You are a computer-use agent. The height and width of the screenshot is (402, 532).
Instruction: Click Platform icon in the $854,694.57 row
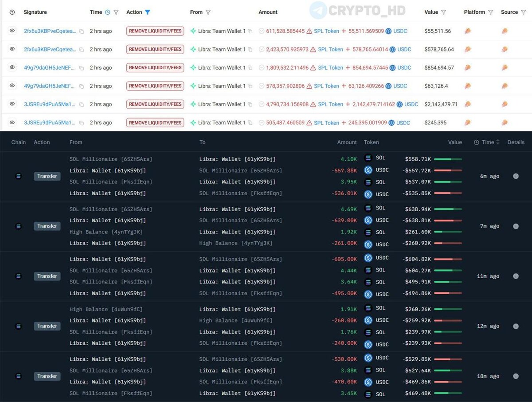pyautogui.click(x=467, y=67)
